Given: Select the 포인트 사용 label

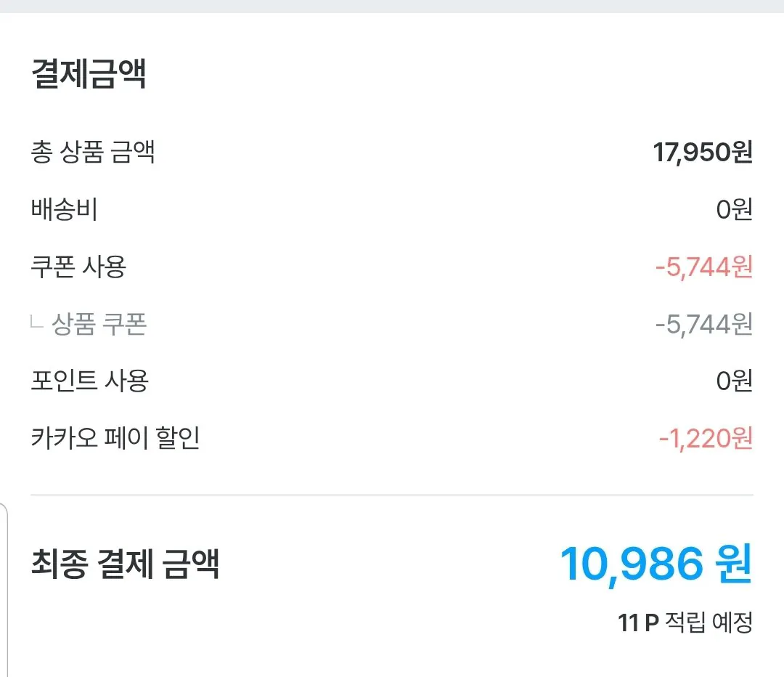Looking at the screenshot, I should pos(89,381).
